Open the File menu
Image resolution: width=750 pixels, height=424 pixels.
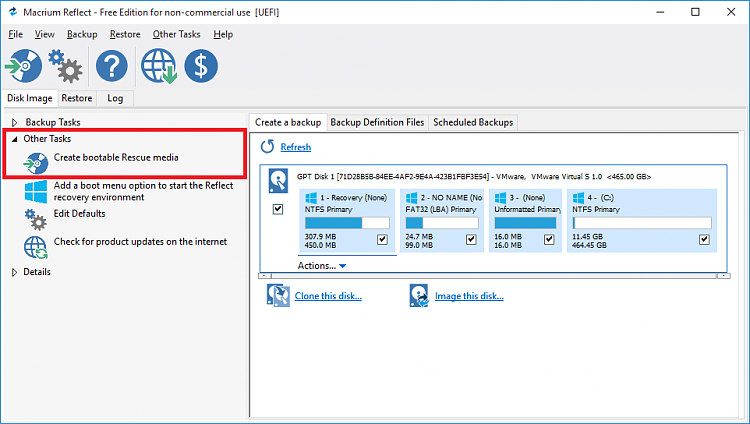15,34
